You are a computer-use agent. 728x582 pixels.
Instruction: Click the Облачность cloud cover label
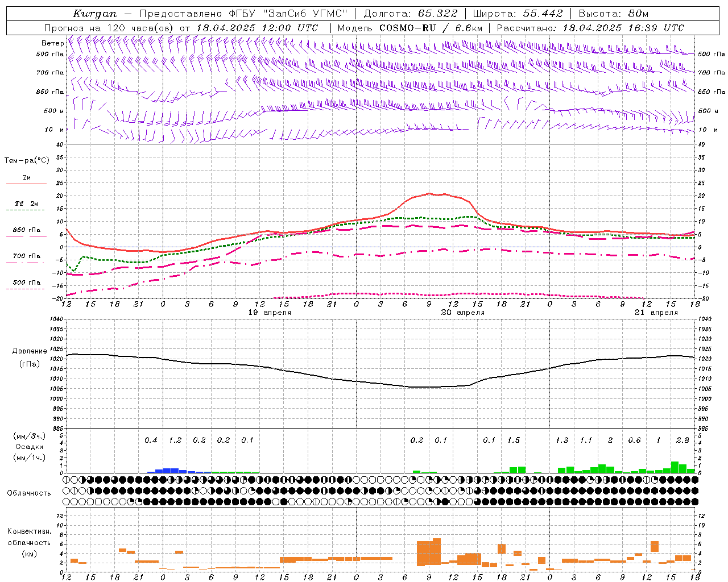coord(29,493)
